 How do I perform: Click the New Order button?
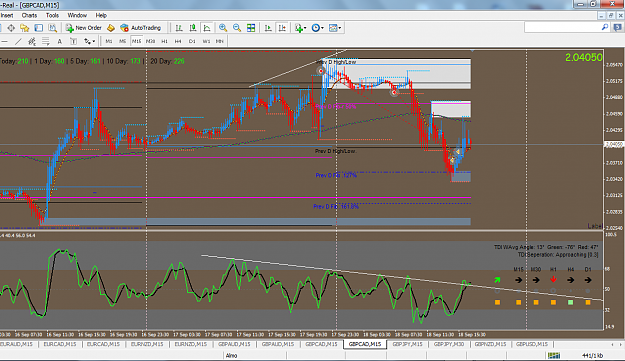pyautogui.click(x=84, y=28)
